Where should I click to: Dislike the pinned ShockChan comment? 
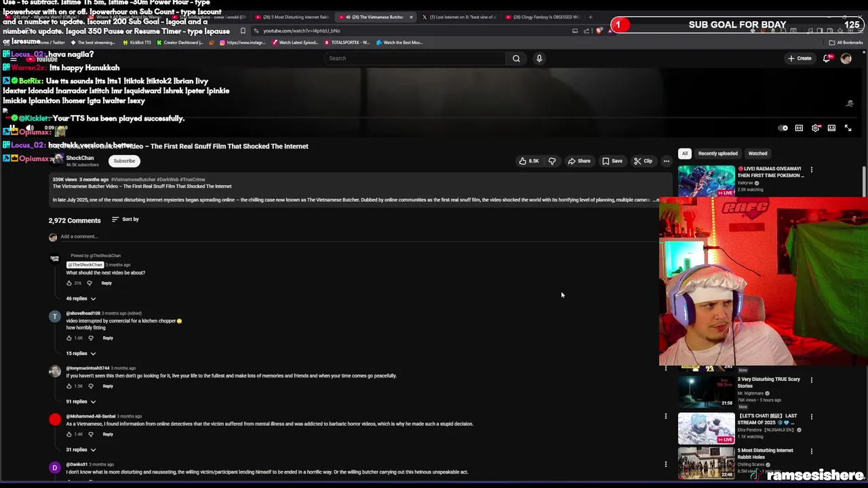(x=90, y=283)
